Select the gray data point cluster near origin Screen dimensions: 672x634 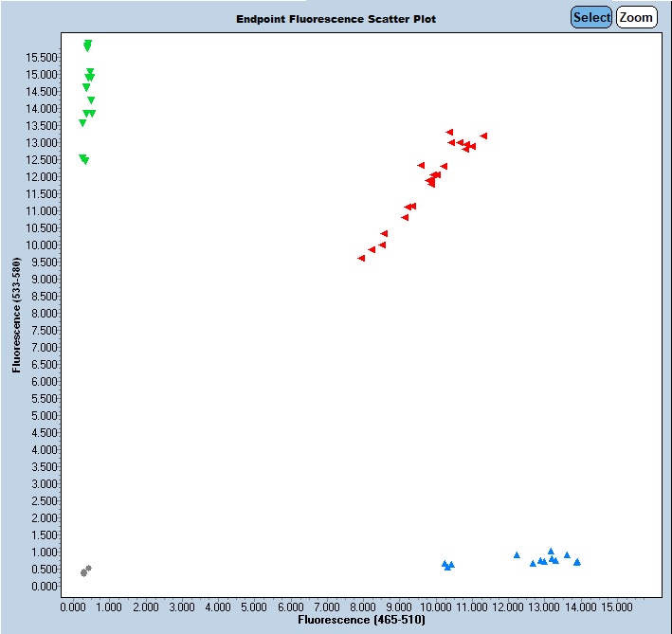point(85,571)
